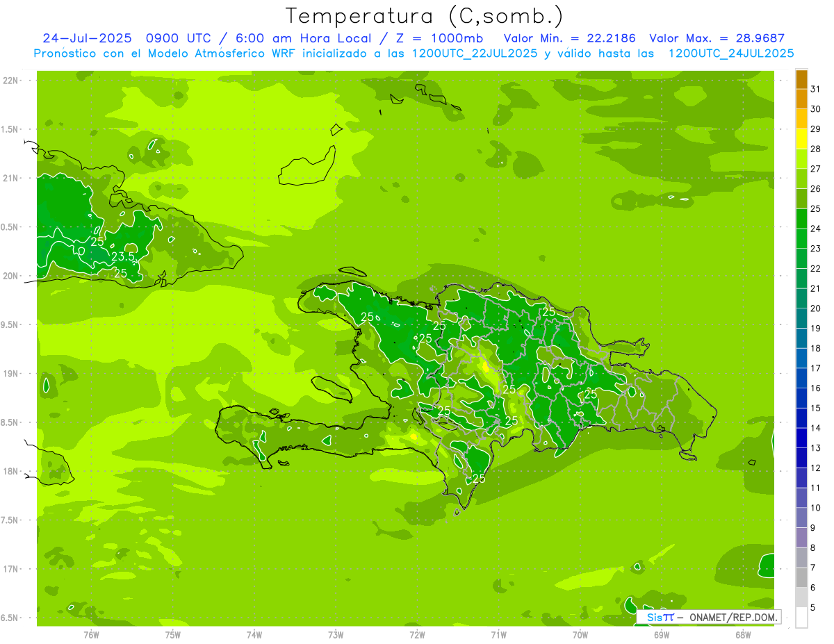The width and height of the screenshot is (834, 644).
Task: Click the "75W" longitude label
Action: pyautogui.click(x=173, y=635)
